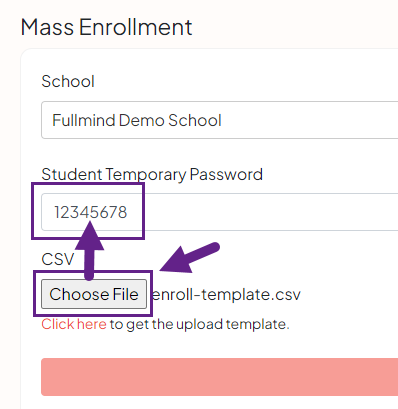Viewport: 398px width, 409px height.
Task: Click the 12345678 value in the password box
Action: (91, 212)
